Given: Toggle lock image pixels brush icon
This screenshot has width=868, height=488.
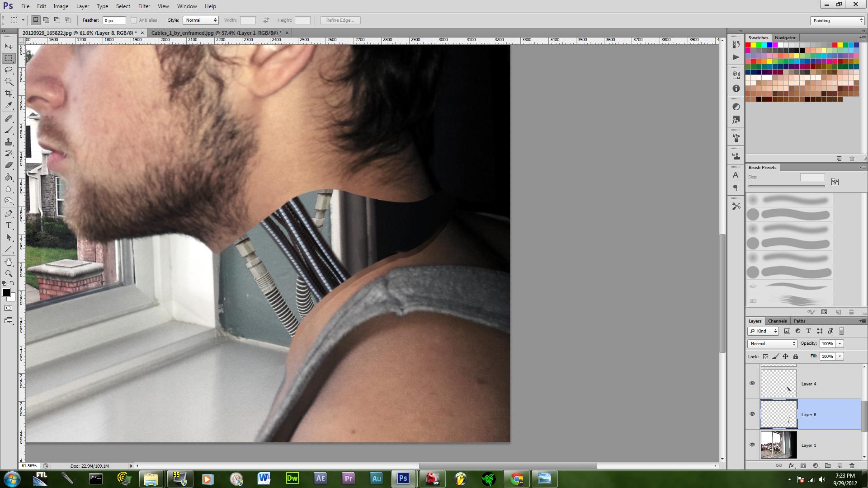Looking at the screenshot, I should coord(775,357).
